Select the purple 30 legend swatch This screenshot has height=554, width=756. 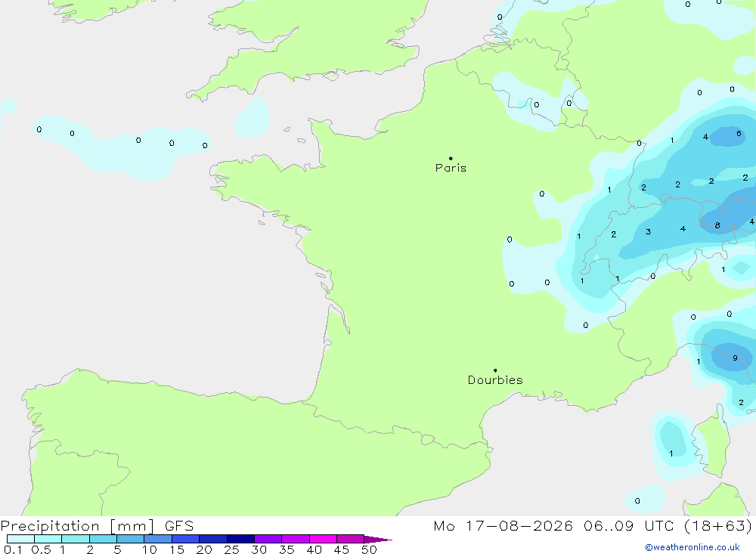[268, 539]
